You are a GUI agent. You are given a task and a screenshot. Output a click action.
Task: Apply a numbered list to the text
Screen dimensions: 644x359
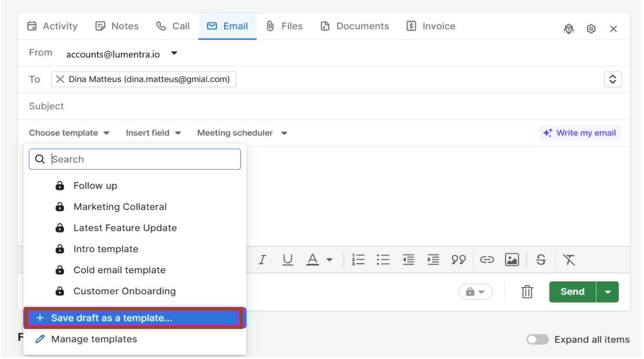pos(358,260)
